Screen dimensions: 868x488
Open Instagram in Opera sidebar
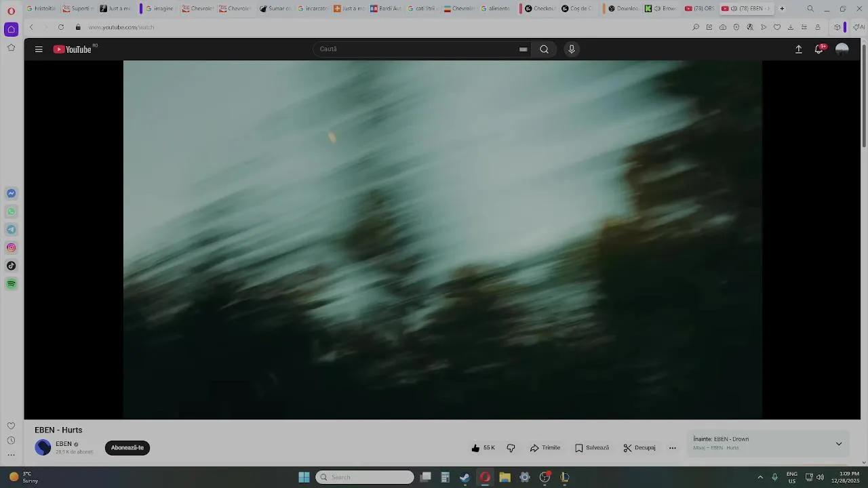12,247
